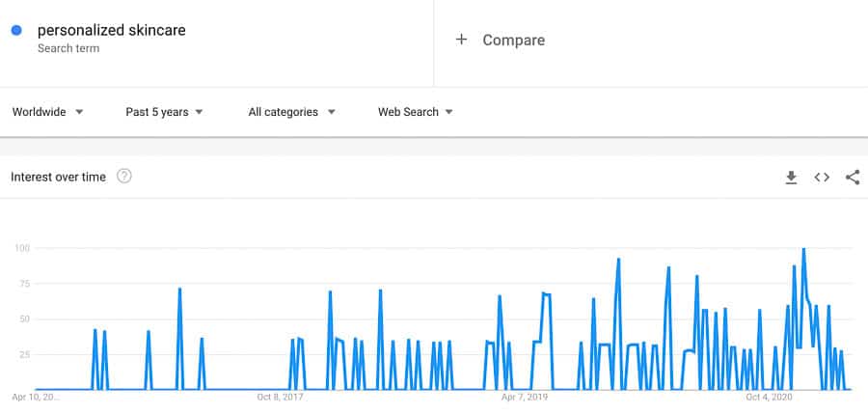The height and width of the screenshot is (415, 868).
Task: Open the Interest over time help icon
Action: click(124, 177)
